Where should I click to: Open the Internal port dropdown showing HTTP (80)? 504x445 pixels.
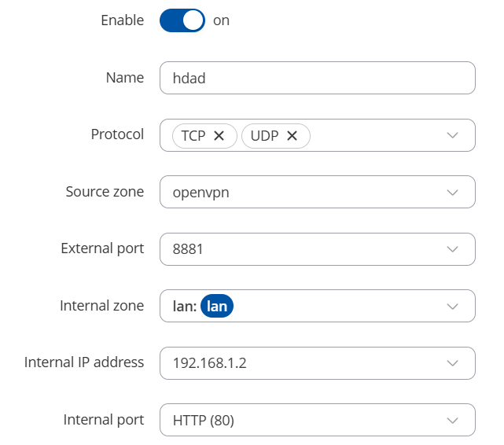tap(299, 421)
